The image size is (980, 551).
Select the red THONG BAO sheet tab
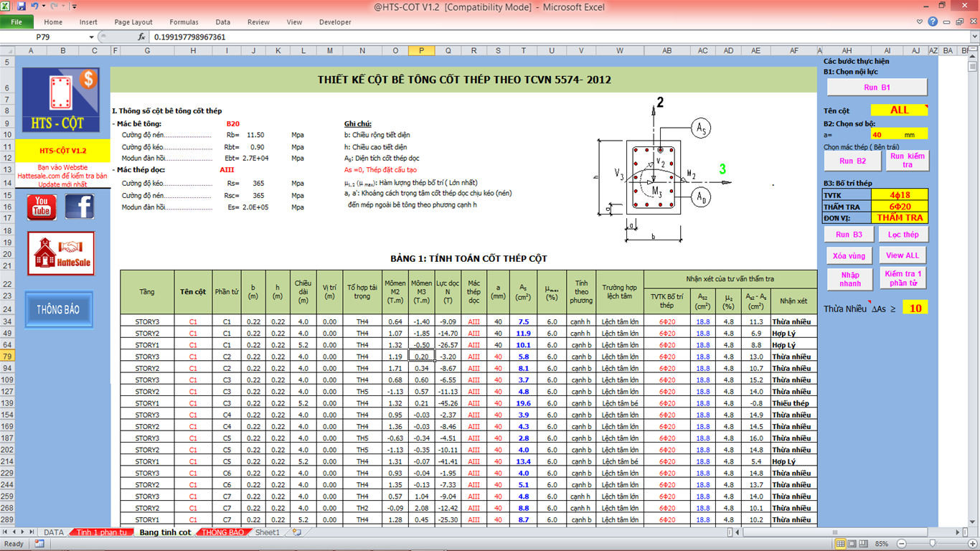(x=223, y=532)
